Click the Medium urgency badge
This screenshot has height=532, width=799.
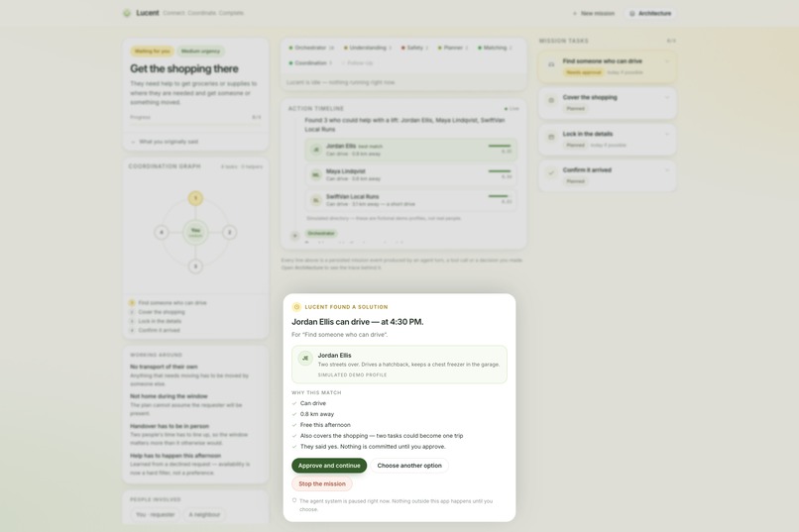pos(201,51)
